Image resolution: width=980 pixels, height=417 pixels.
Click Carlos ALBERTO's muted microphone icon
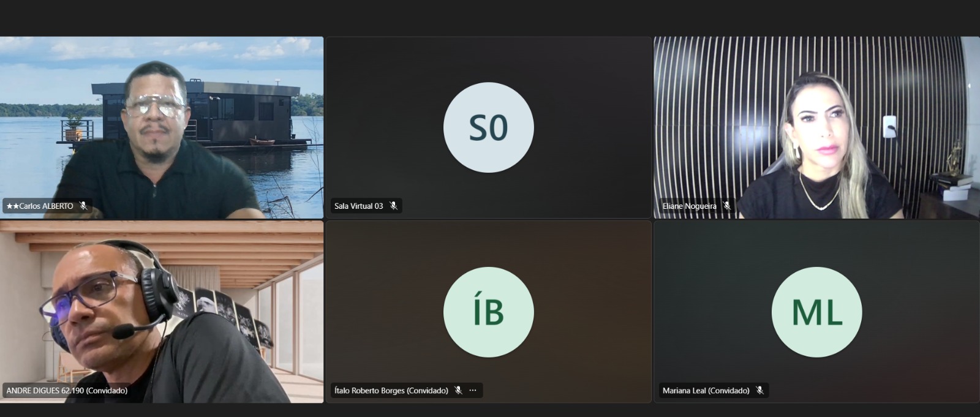click(x=83, y=206)
